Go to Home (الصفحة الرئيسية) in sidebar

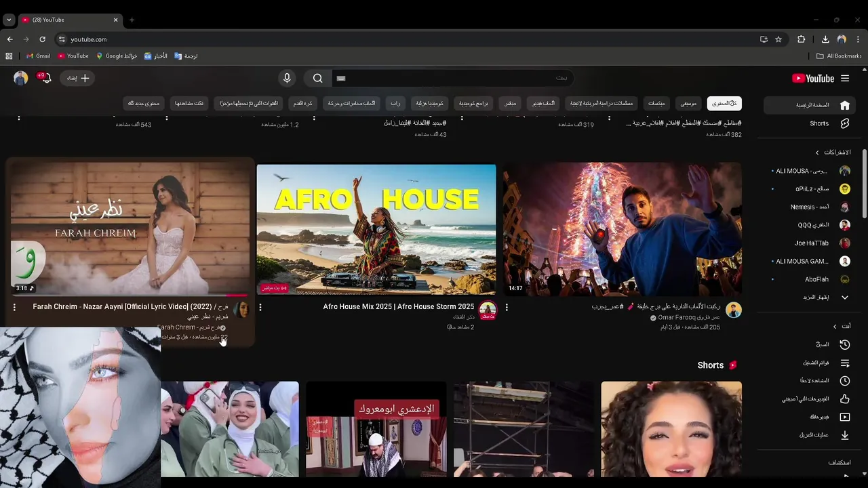click(x=811, y=105)
